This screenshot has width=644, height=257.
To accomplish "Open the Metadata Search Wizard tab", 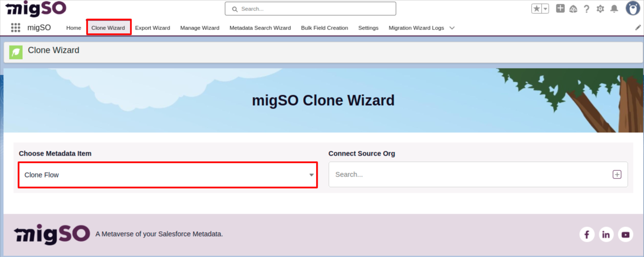I will pos(260,28).
